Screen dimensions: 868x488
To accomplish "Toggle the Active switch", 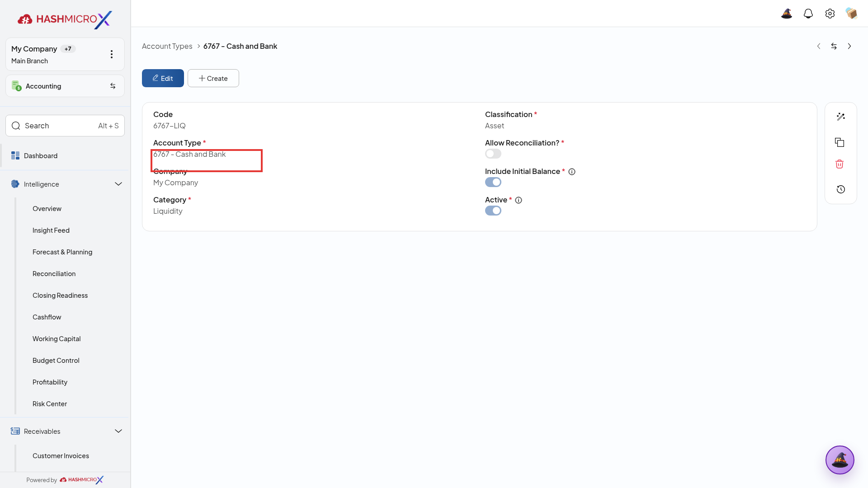I will 493,211.
